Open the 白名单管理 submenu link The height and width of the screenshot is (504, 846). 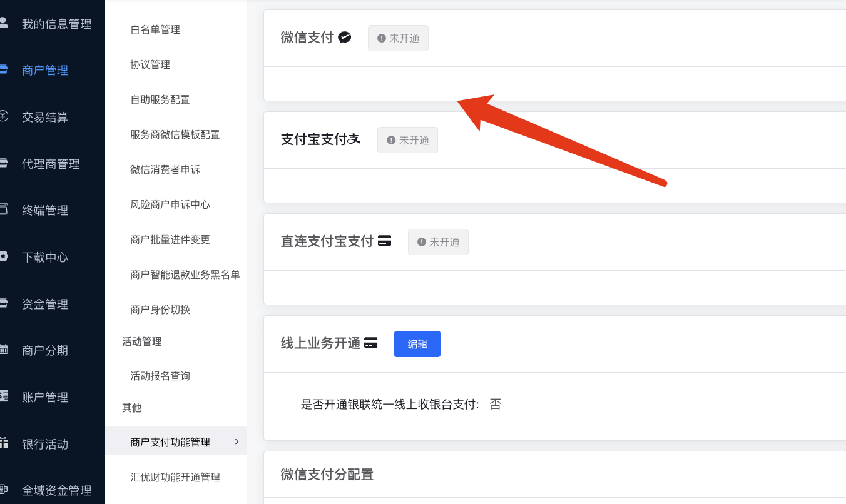coord(155,29)
